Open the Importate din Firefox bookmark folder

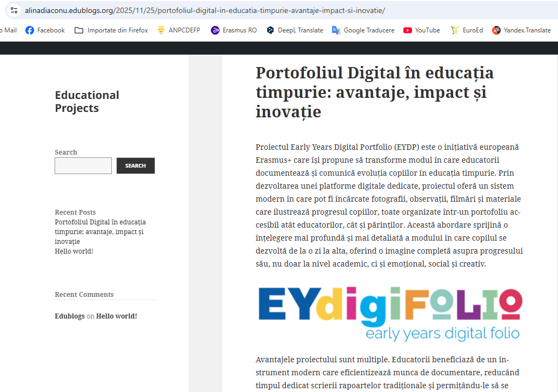click(x=79, y=30)
